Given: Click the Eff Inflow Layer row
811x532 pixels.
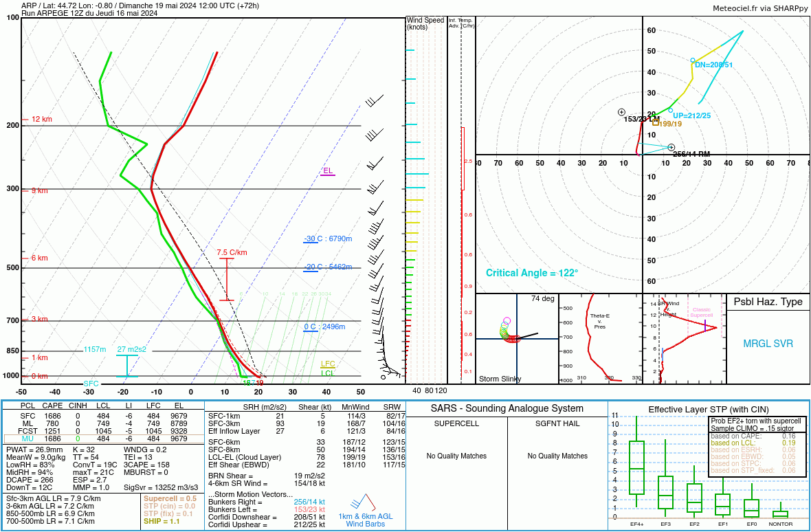Looking at the screenshot, I should (x=307, y=431).
